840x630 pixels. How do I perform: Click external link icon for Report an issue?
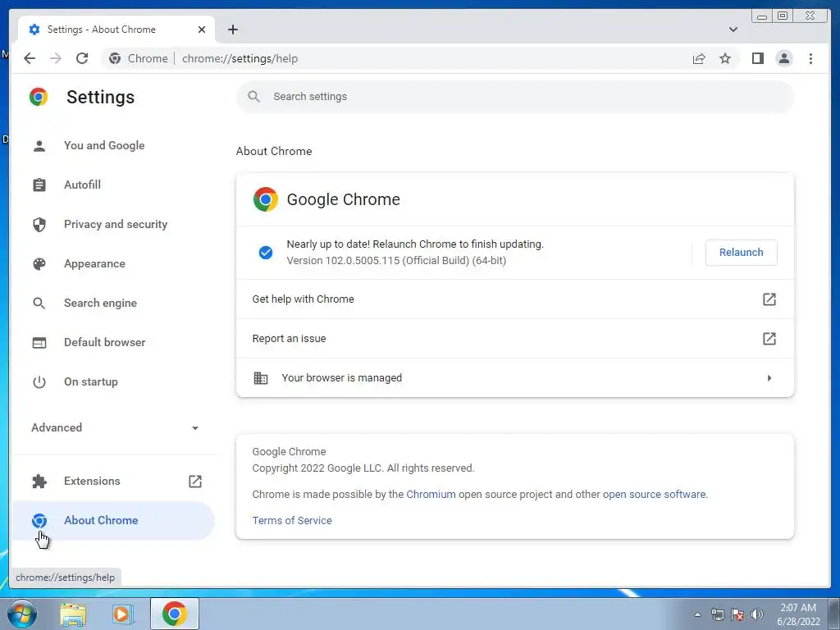(769, 339)
